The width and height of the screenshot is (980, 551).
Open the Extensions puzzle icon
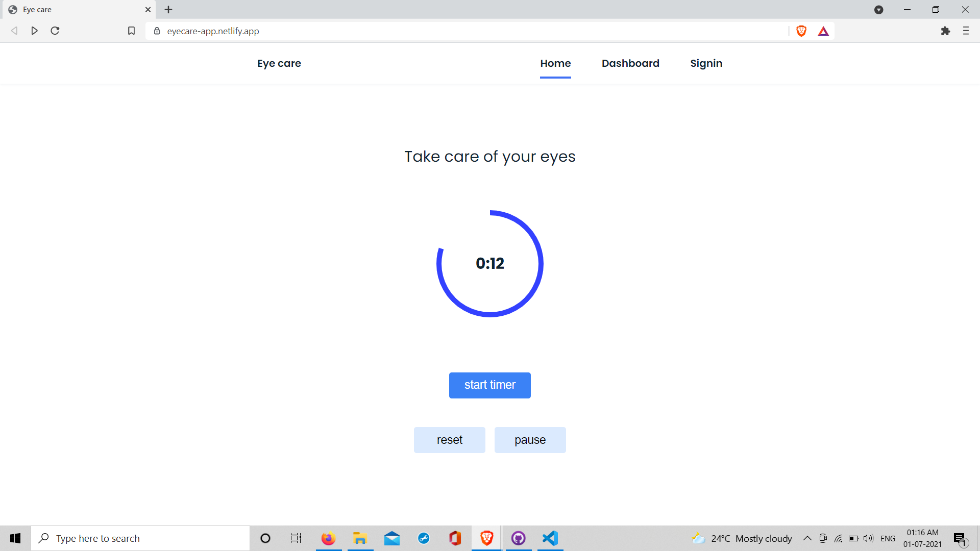(945, 31)
